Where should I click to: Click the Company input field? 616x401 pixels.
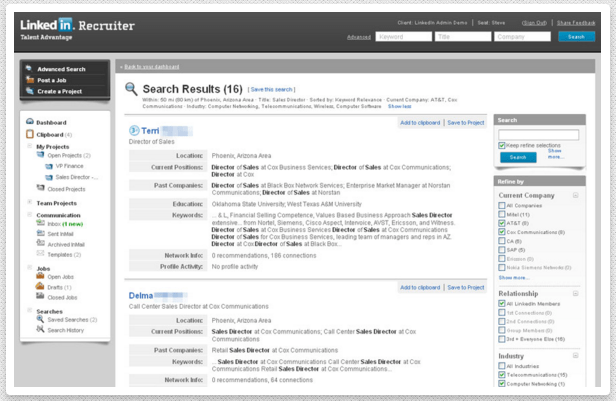click(x=522, y=37)
